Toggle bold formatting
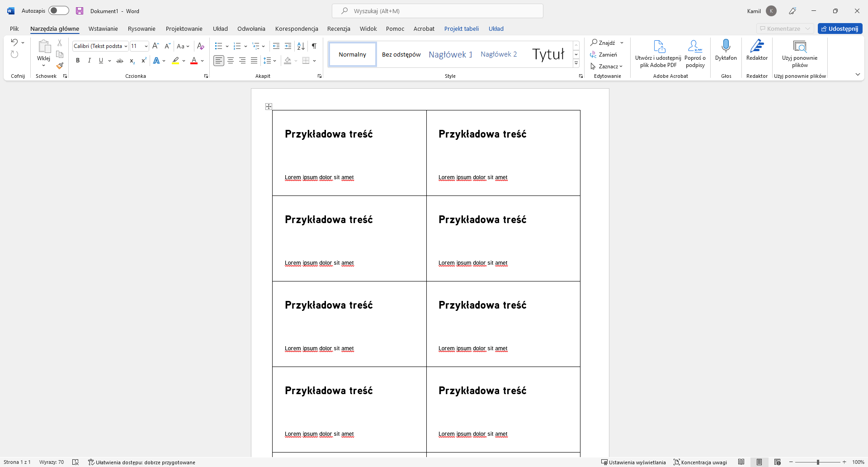 pos(78,61)
